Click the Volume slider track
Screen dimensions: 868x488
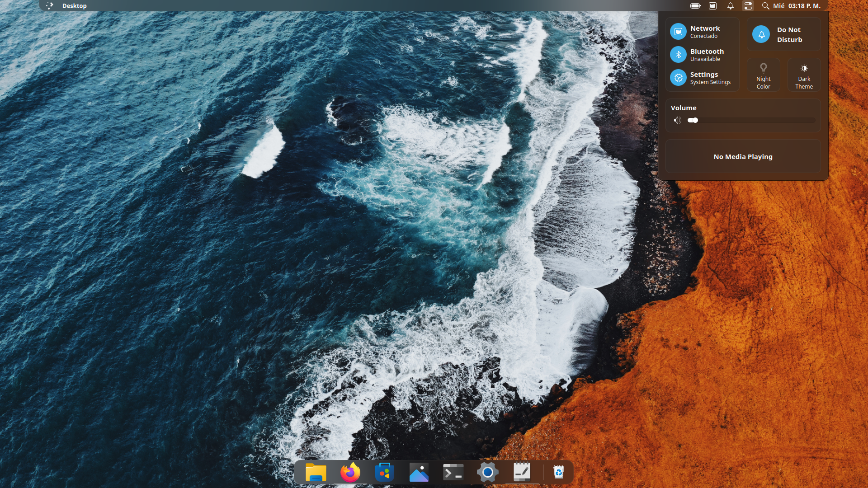(x=751, y=120)
